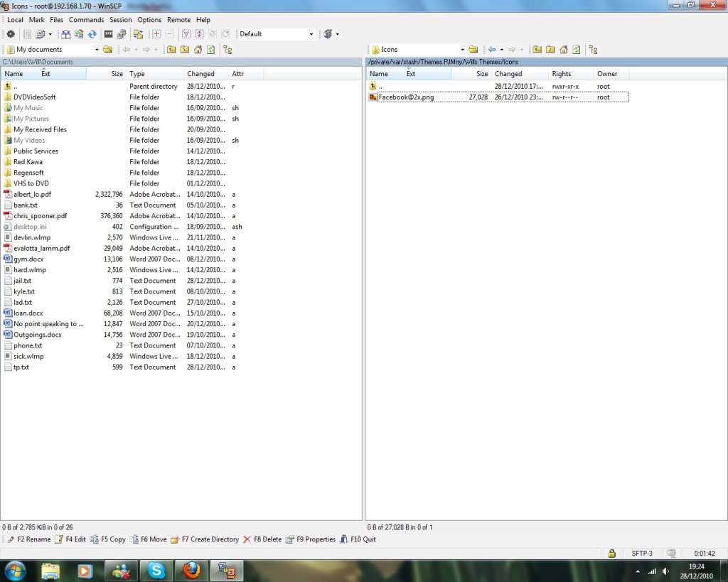Image resolution: width=728 pixels, height=582 pixels.
Task: Open the My documents drive dropdown
Action: click(97, 49)
